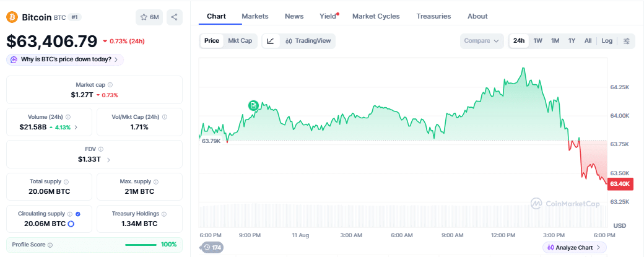
Task: Add Bitcoin to watchlist via star button
Action: [x=149, y=17]
